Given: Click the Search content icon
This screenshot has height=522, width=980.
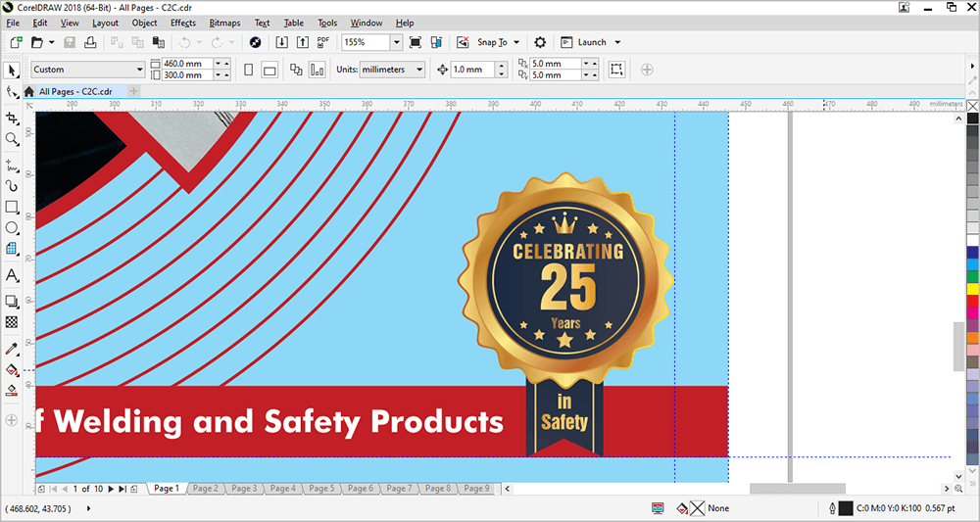Looking at the screenshot, I should [255, 42].
